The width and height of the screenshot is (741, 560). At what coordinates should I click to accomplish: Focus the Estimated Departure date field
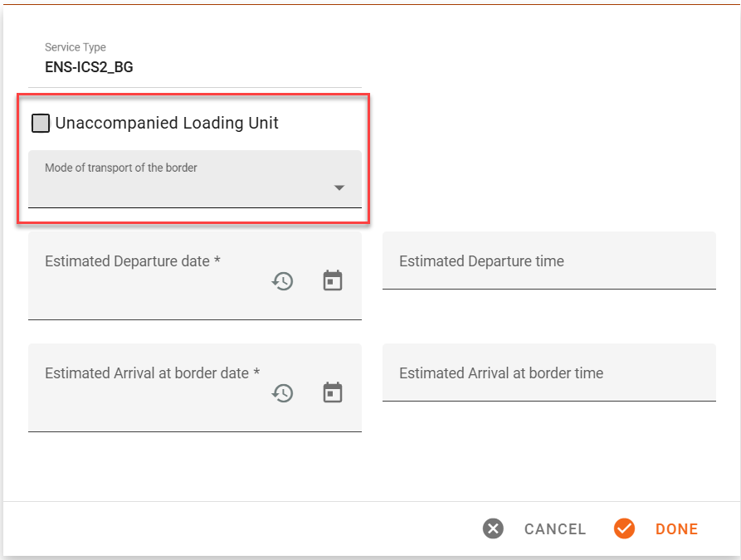[x=195, y=275]
